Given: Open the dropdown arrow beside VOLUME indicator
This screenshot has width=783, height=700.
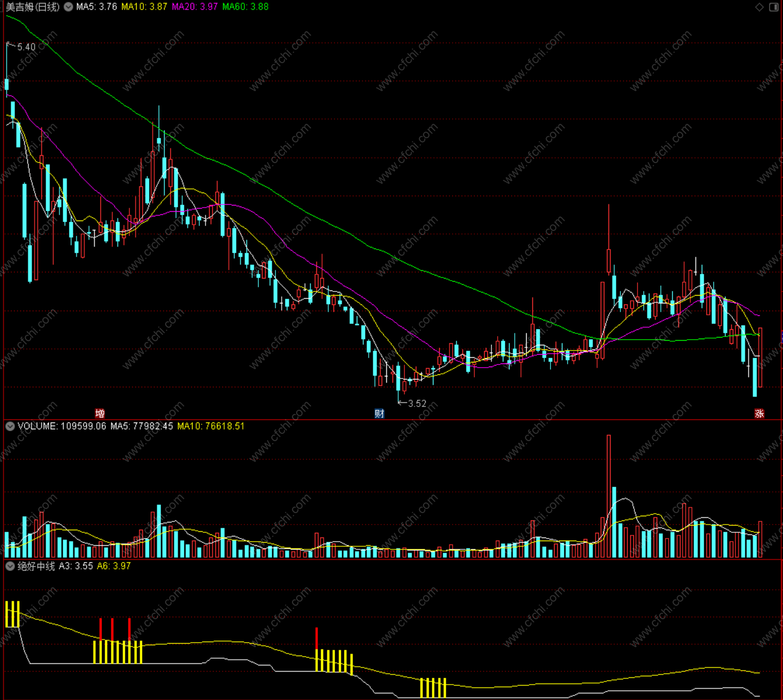Looking at the screenshot, I should pyautogui.click(x=10, y=426).
